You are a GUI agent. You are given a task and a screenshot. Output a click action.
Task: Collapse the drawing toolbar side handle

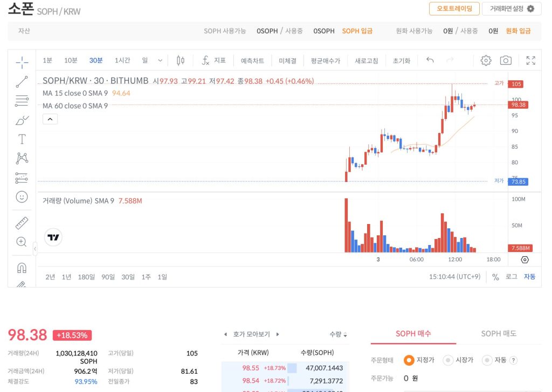click(35, 249)
